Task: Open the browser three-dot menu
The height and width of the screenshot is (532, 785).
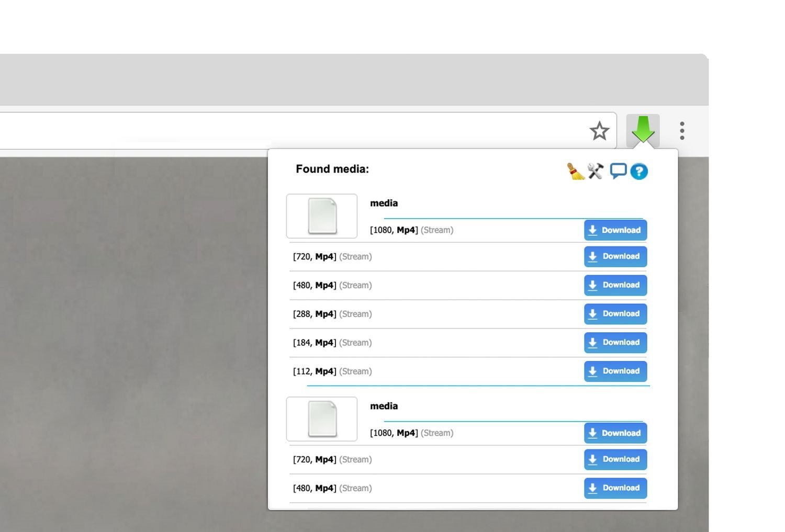Action: point(682,131)
